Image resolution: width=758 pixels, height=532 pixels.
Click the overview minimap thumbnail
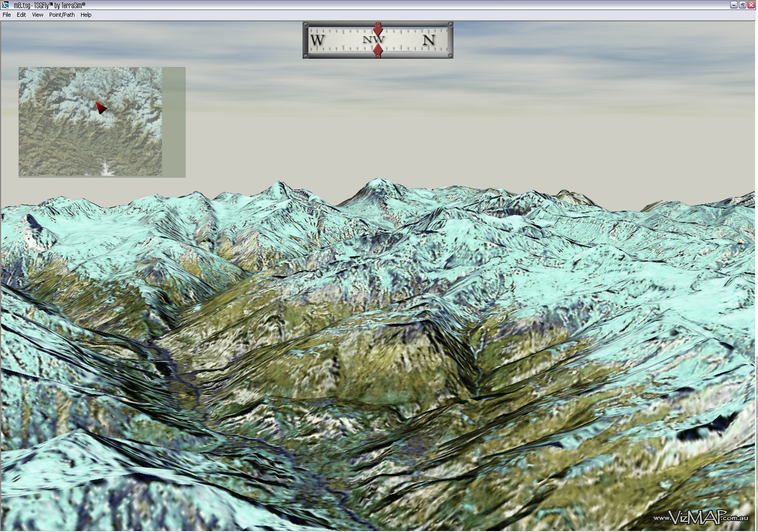(102, 122)
